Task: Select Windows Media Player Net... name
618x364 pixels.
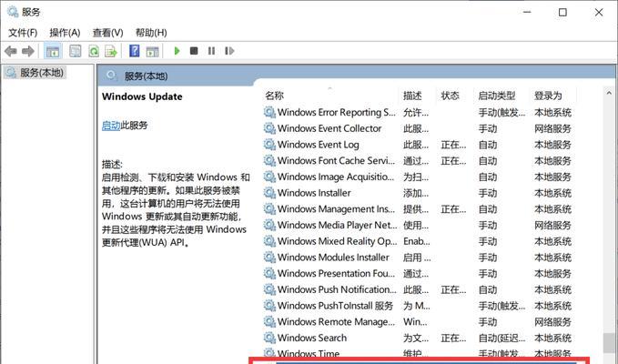Action: (x=337, y=225)
